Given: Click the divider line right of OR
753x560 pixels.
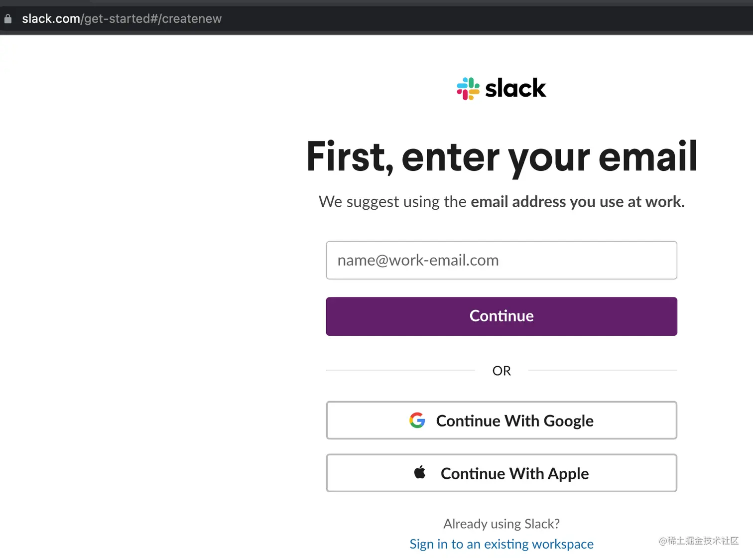Looking at the screenshot, I should pyautogui.click(x=603, y=370).
